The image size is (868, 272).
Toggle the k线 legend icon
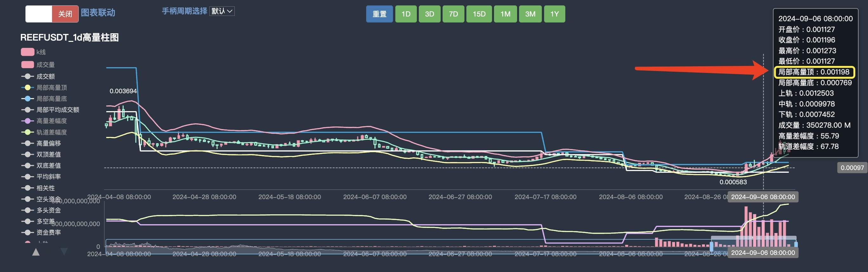pos(27,52)
